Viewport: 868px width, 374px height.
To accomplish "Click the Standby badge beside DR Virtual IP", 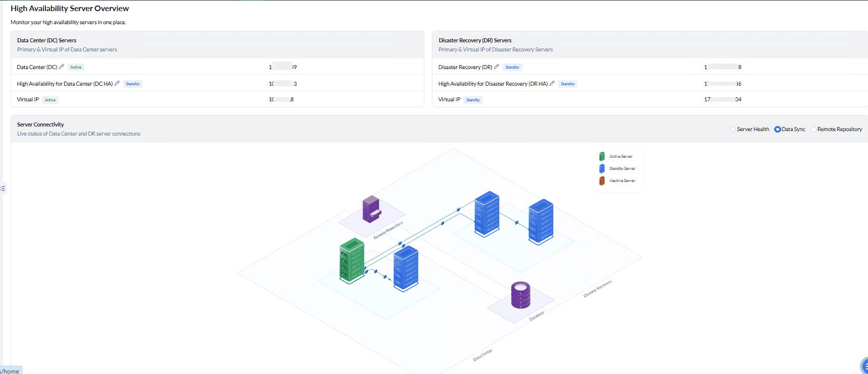I will (473, 100).
